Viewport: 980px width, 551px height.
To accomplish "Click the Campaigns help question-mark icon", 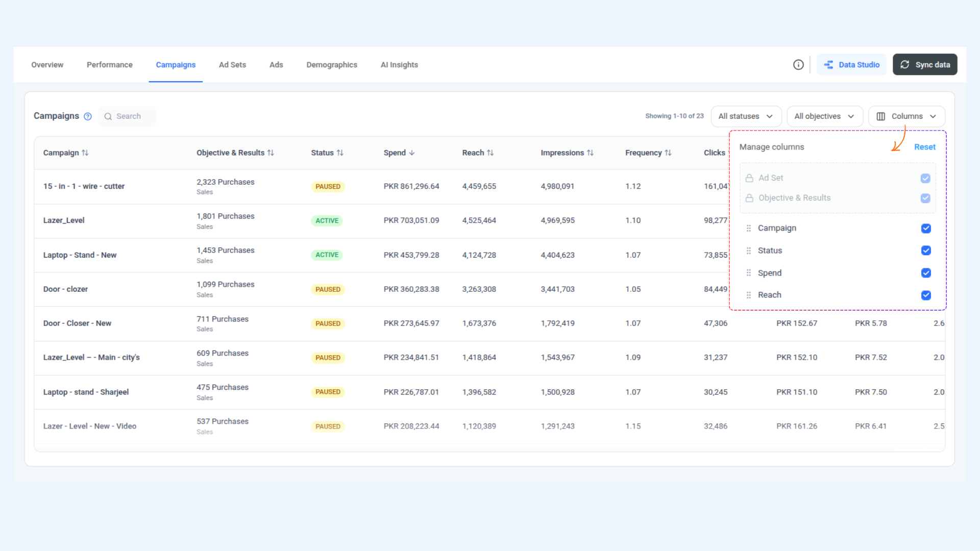I will pos(88,116).
